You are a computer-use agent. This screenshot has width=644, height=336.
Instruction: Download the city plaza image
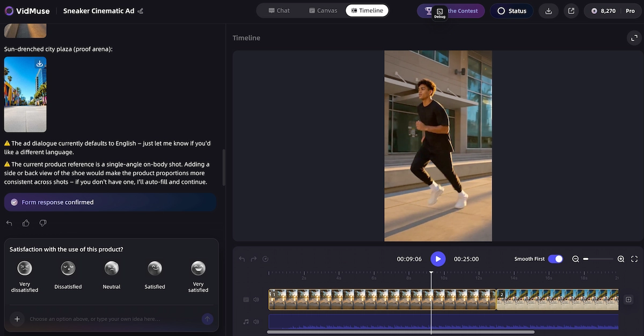pos(40,63)
